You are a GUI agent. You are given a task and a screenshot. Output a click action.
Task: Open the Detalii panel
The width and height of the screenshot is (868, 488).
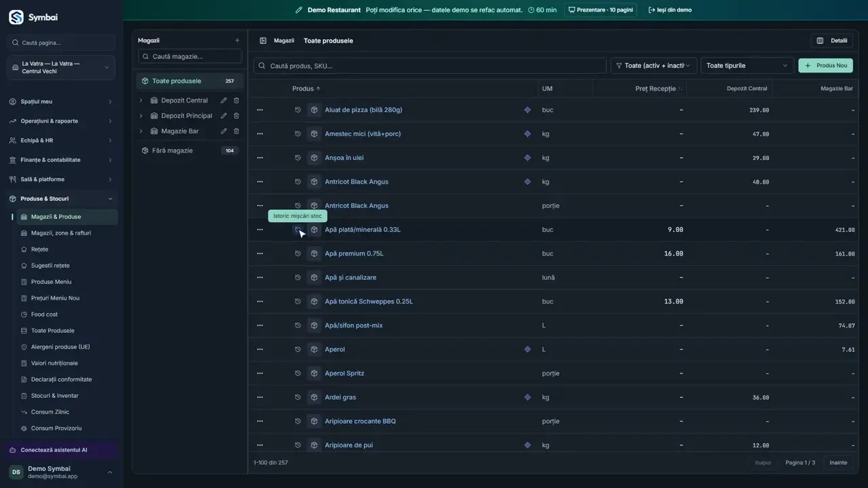pos(832,41)
